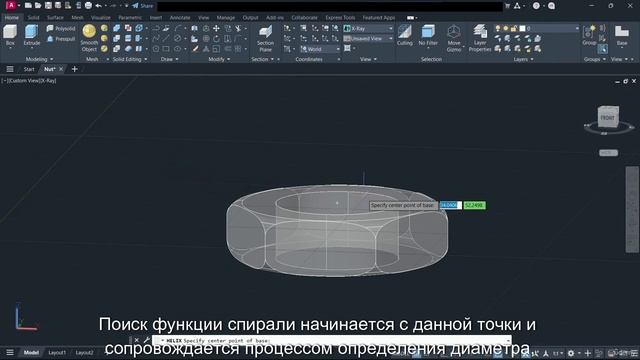Close the command line with X icon

click(x=137, y=340)
